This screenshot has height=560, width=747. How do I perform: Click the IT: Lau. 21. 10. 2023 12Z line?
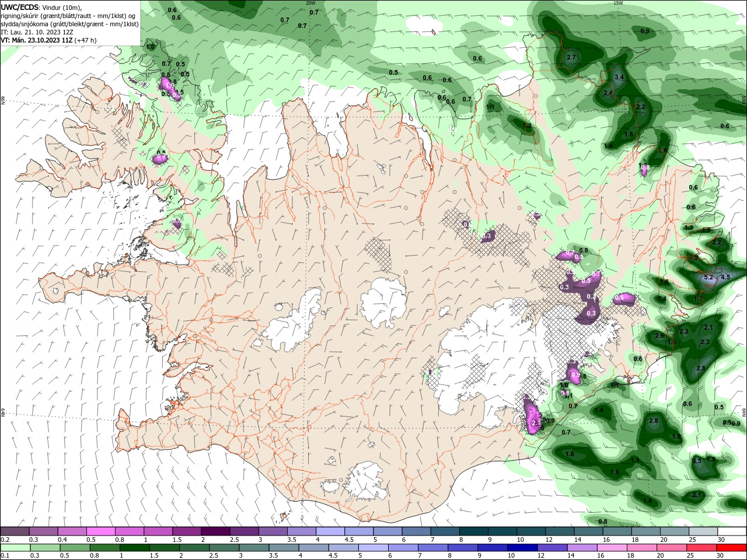tap(36, 32)
